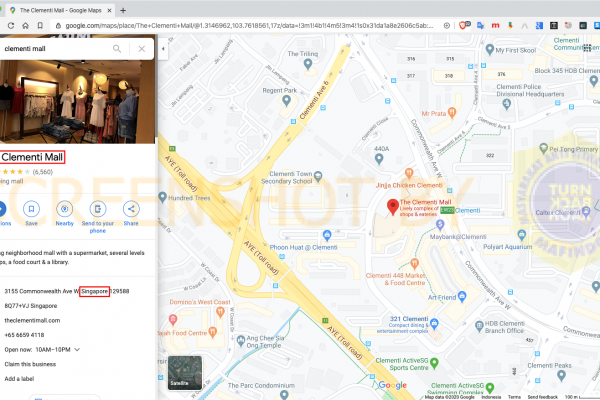600x400 pixels.
Task: Click the red m extension icon
Action: pyautogui.click(x=496, y=26)
